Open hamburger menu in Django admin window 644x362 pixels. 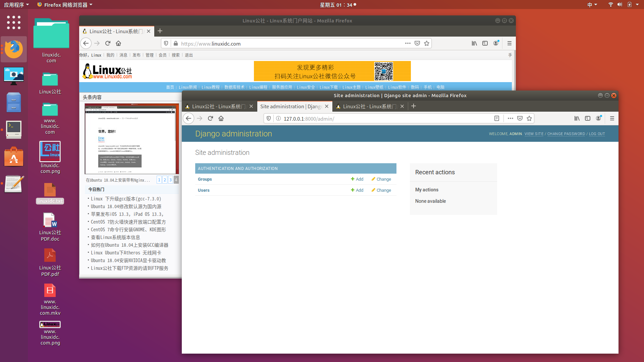pos(612,118)
